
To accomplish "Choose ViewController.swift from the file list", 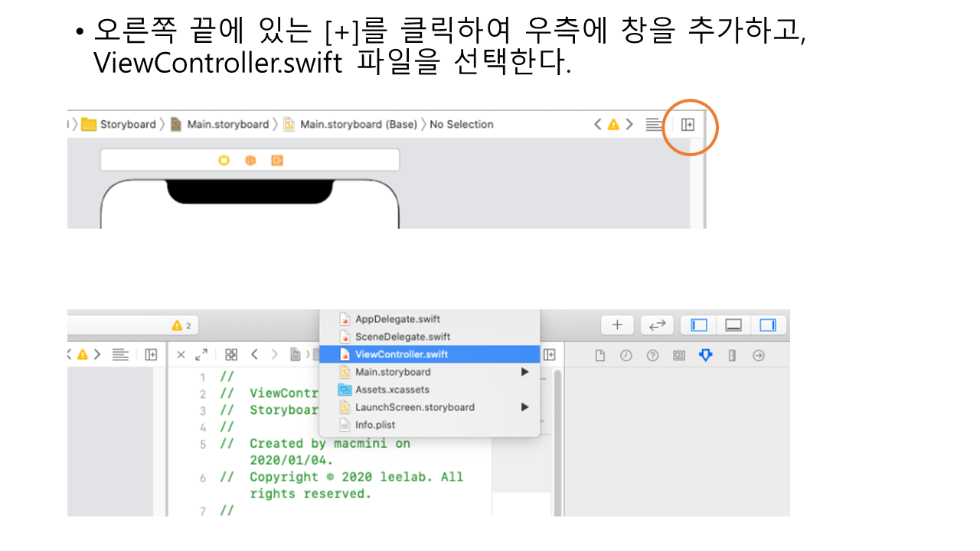I will tap(401, 354).
